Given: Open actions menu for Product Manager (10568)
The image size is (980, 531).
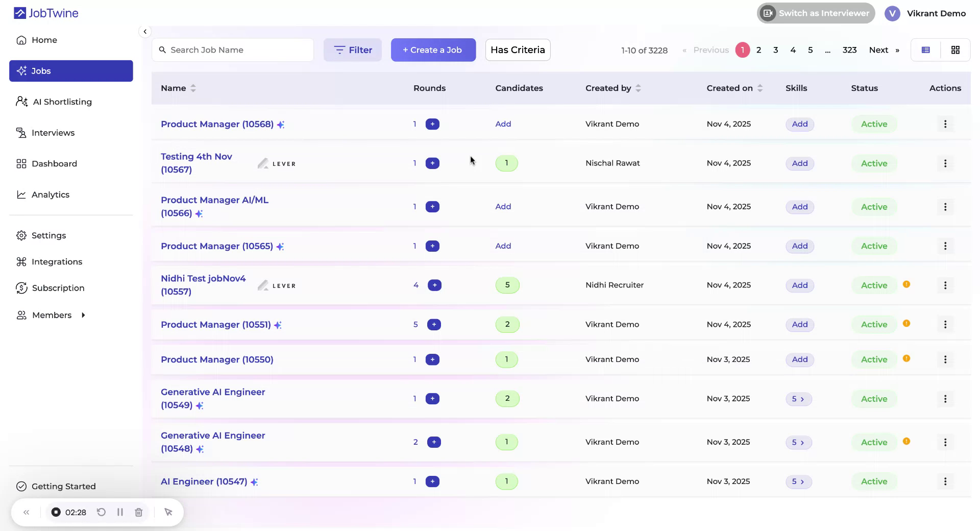Looking at the screenshot, I should point(945,124).
